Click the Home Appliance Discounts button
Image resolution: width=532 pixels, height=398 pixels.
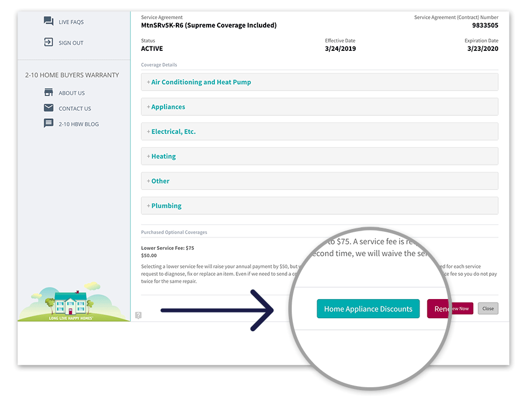368,309
